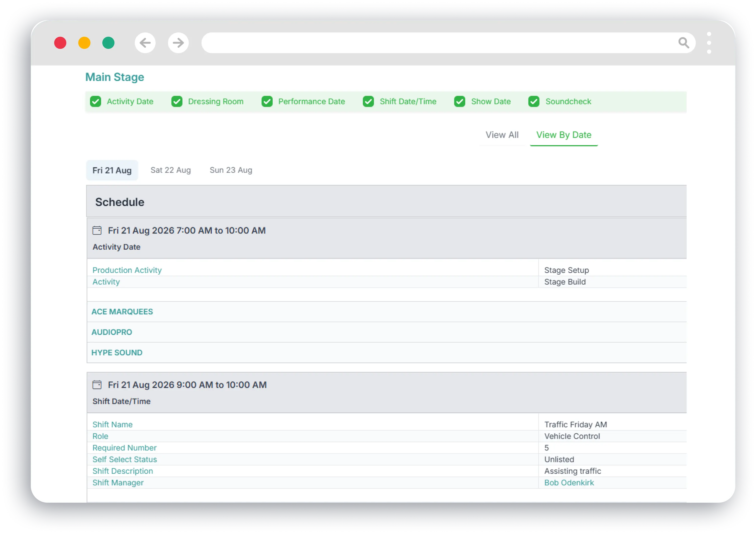Expand the HYPE SOUND row

(x=117, y=352)
